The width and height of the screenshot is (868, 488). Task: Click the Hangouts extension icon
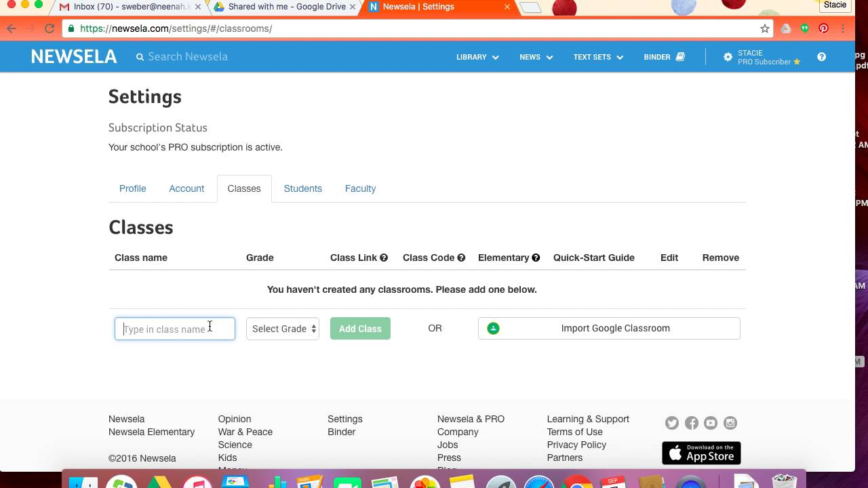805,28
